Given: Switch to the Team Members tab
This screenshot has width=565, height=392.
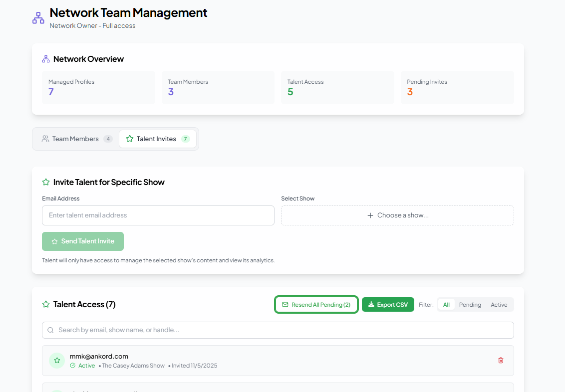Looking at the screenshot, I should pos(75,139).
